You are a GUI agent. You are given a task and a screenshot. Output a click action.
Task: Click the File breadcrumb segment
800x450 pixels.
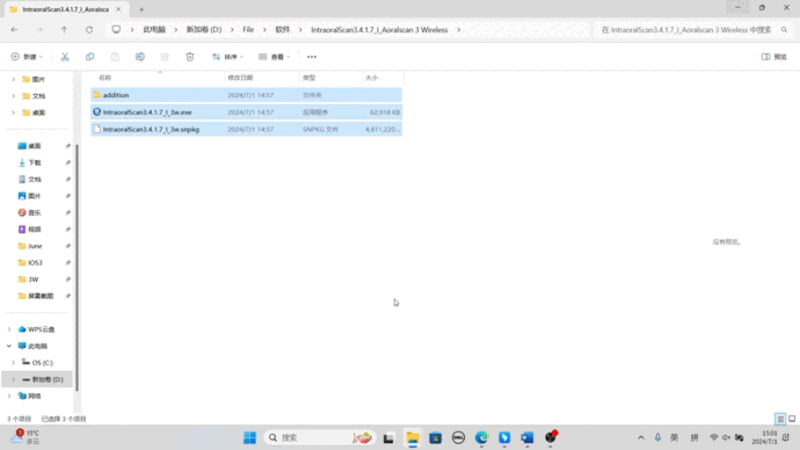[x=248, y=30]
